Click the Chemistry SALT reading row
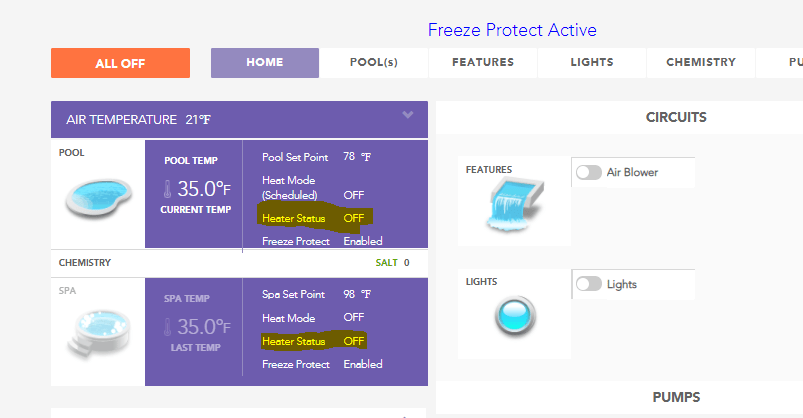The width and height of the screenshot is (803, 418). [239, 263]
